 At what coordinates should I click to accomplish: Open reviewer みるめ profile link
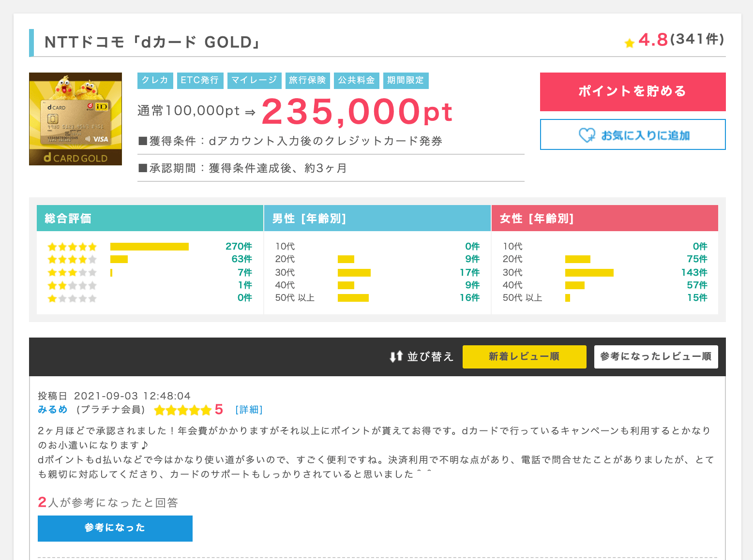53,410
